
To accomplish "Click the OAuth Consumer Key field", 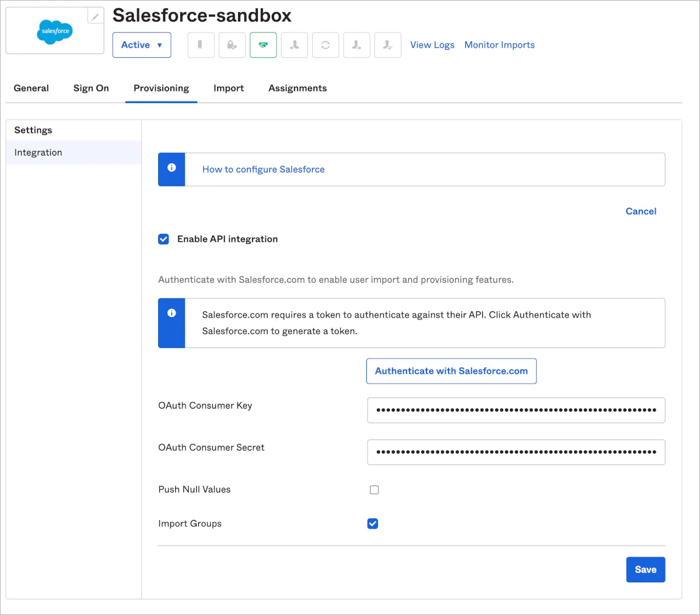I will [516, 410].
